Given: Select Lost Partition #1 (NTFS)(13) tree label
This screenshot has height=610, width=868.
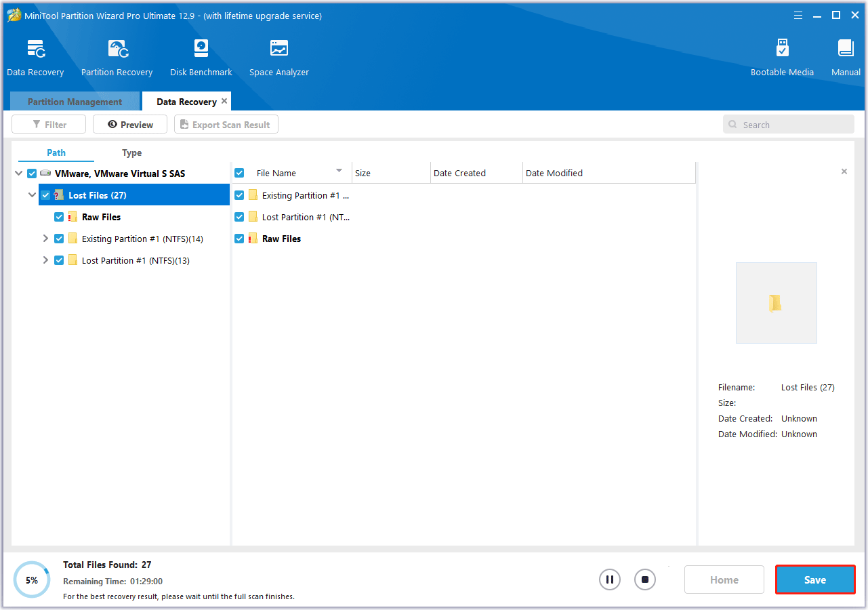Looking at the screenshot, I should click(136, 260).
